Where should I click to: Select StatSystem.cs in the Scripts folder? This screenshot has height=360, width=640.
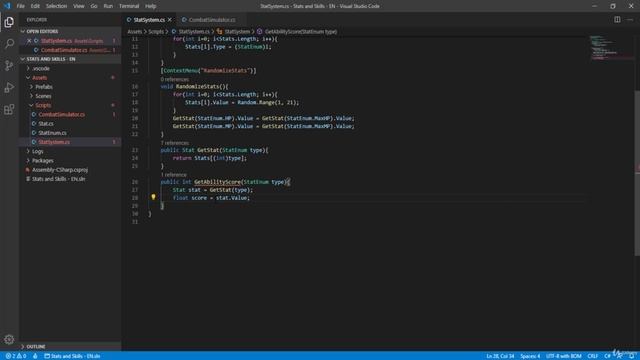54,142
